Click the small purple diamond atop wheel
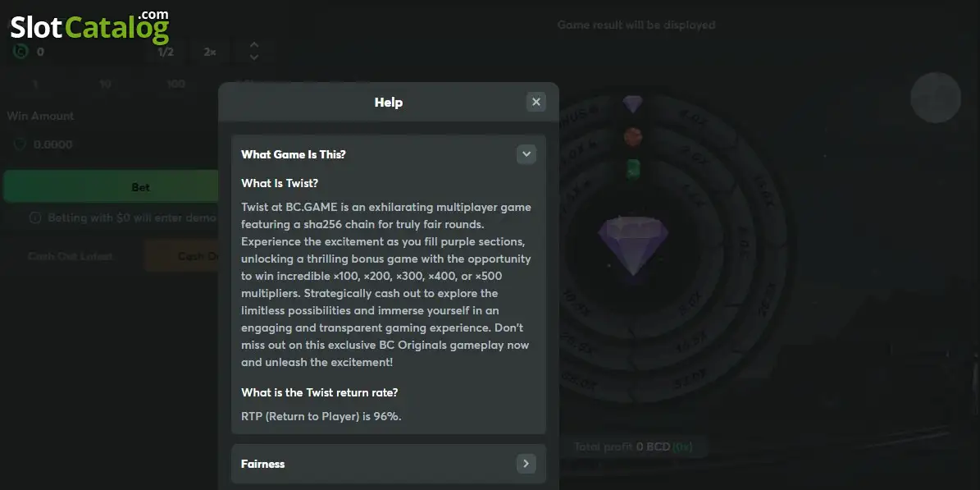 pos(632,104)
